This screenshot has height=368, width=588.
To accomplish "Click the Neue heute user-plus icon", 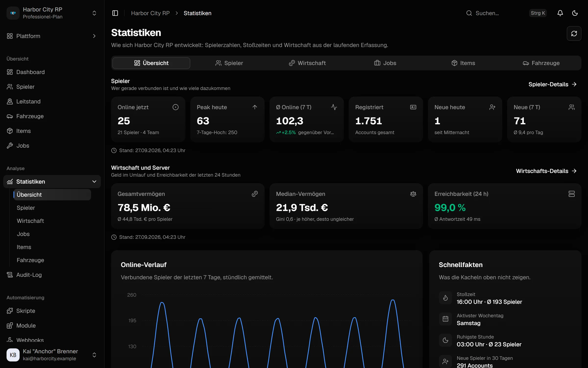I will (x=492, y=107).
